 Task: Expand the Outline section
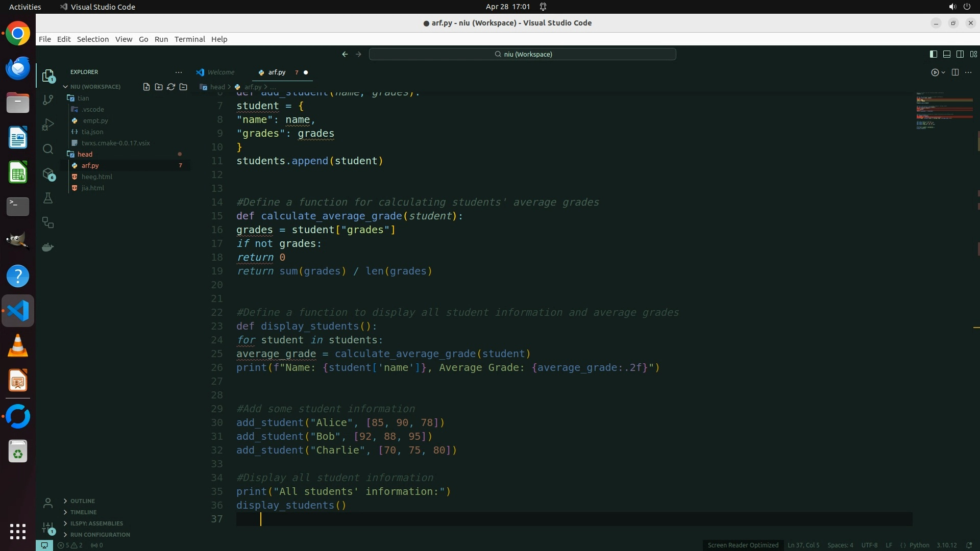coord(82,501)
